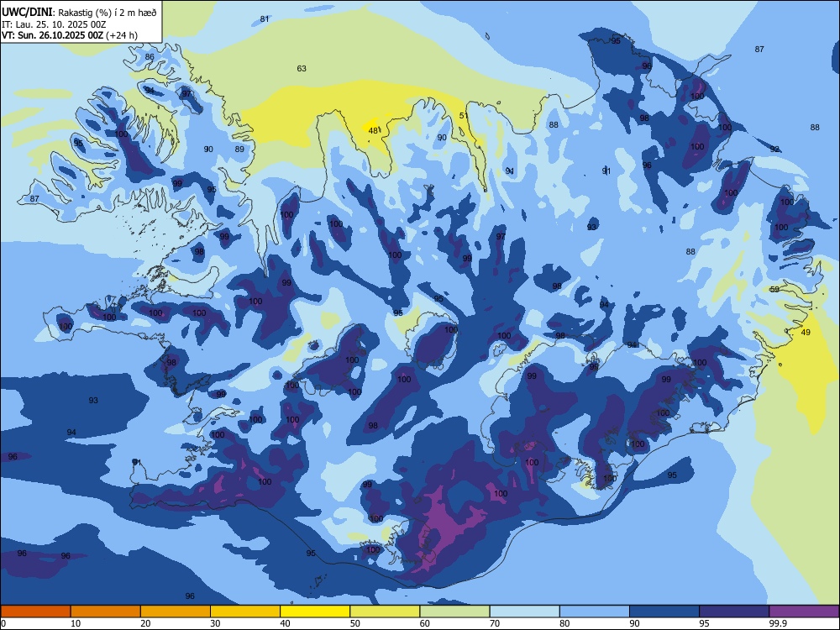Click the purple above-99.9 legend swatch

pos(804,612)
